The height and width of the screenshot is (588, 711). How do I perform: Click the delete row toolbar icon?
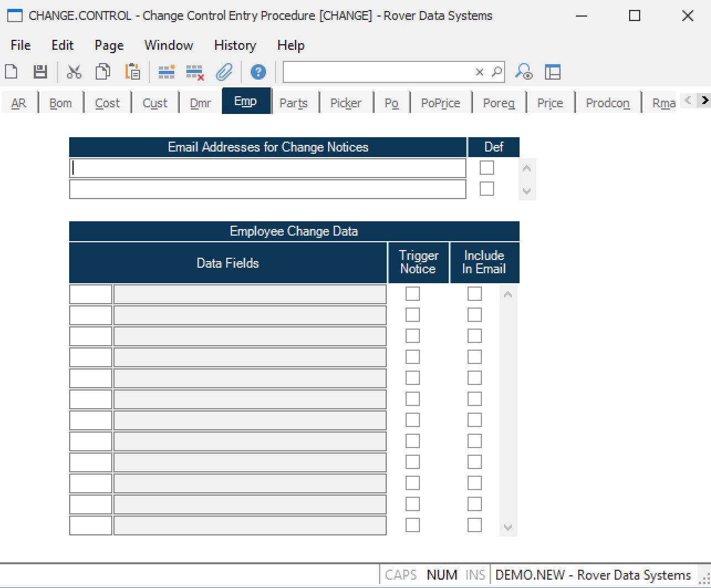pos(195,72)
